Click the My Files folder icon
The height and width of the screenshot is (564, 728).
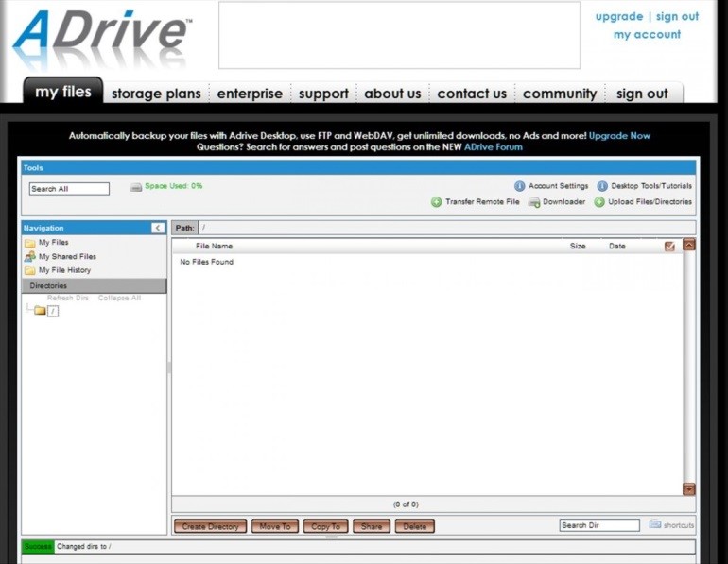point(30,243)
